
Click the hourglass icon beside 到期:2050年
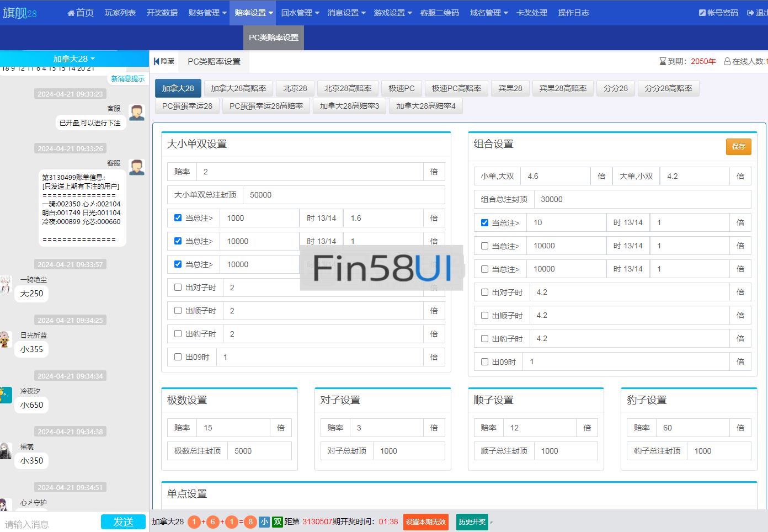coord(662,61)
